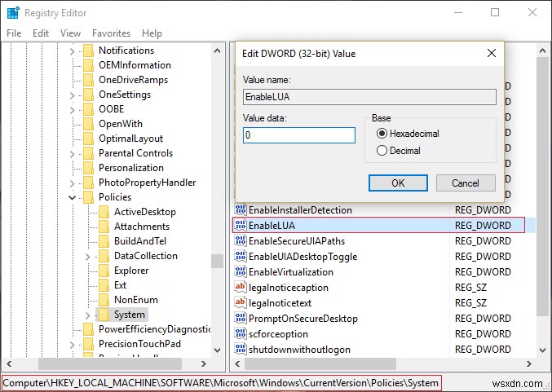This screenshot has height=392, width=552.
Task: Confirm the DWORD edit with OK
Action: point(398,183)
